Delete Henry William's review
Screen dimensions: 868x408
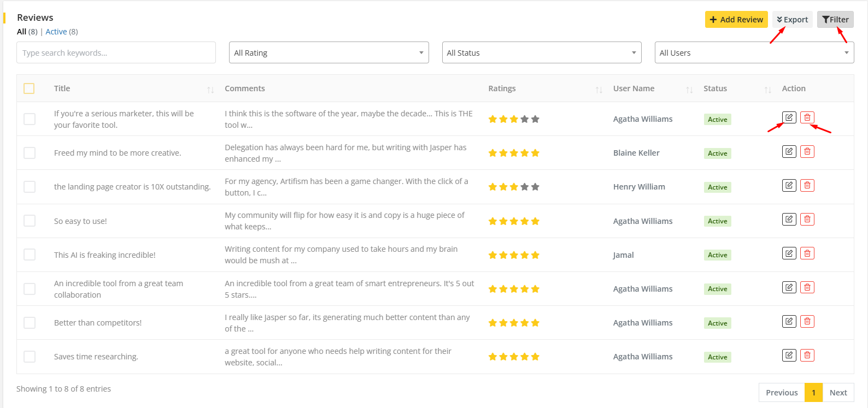coord(807,185)
